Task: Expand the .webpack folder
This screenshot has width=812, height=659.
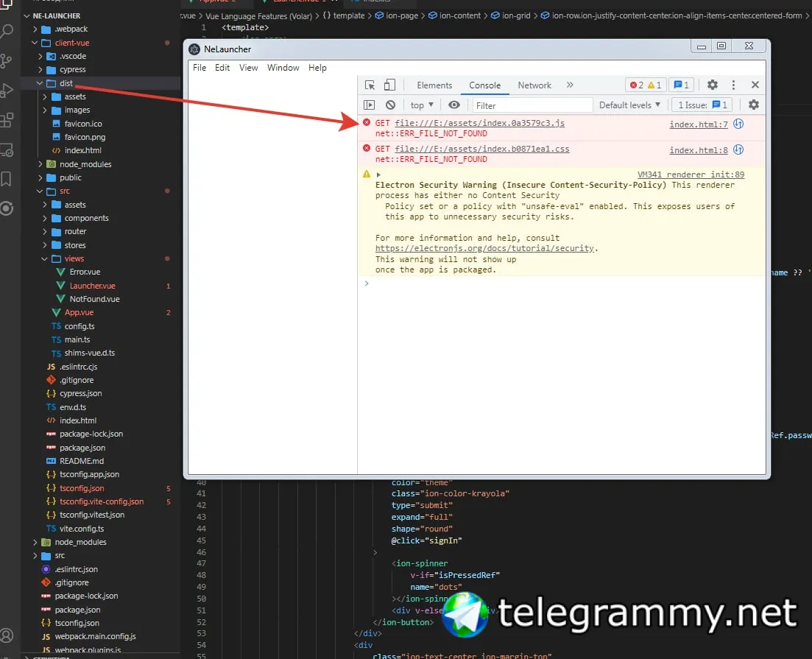Action: 35,29
